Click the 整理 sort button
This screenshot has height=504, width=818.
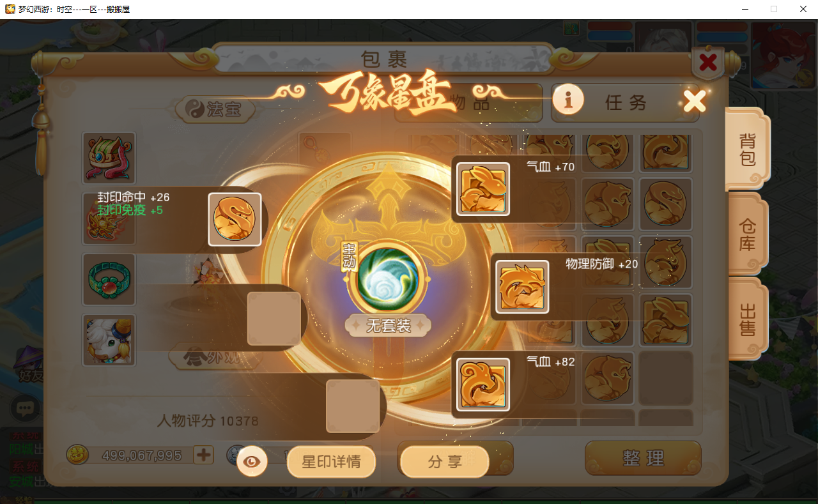(x=643, y=458)
